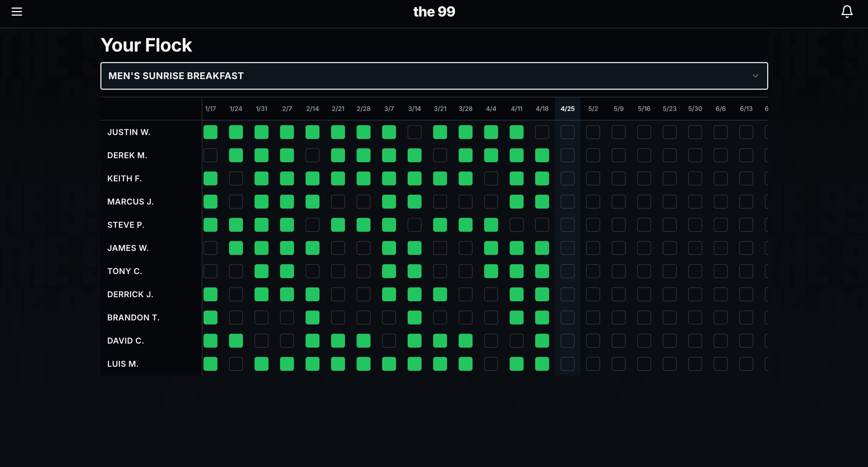
Task: Expand the group selection dropdown chevron
Action: click(756, 76)
